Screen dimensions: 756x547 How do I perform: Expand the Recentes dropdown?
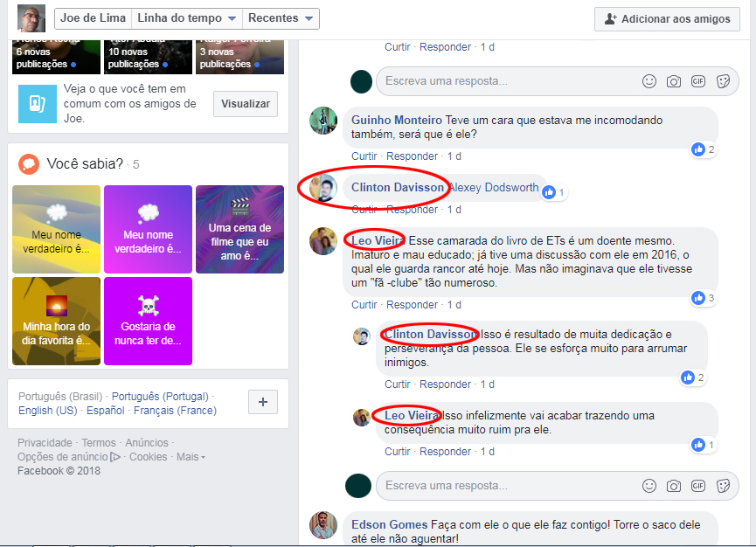click(x=281, y=18)
